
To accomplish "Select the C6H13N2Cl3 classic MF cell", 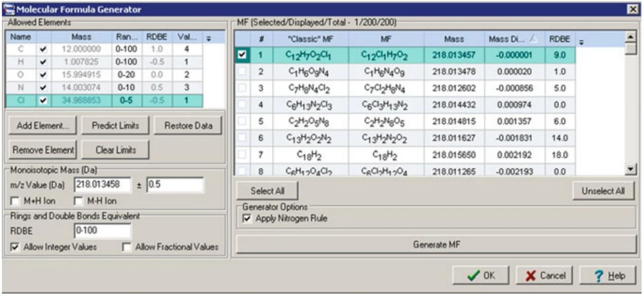I will 311,105.
